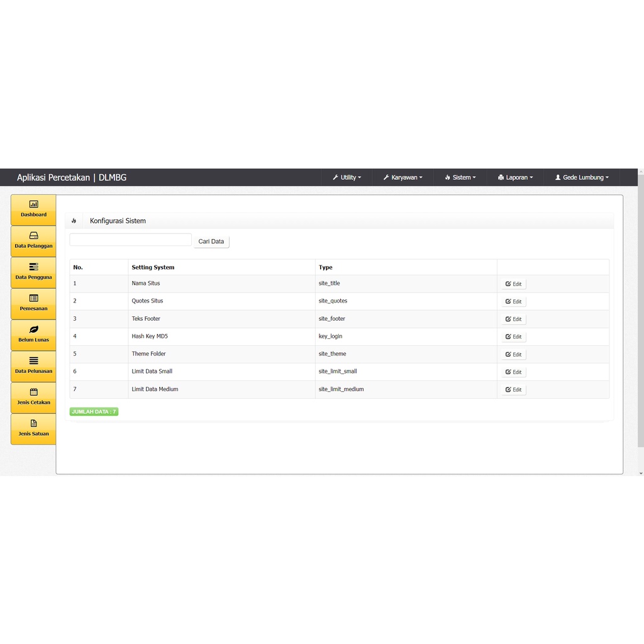Select the 'site_title' cell

click(406, 284)
